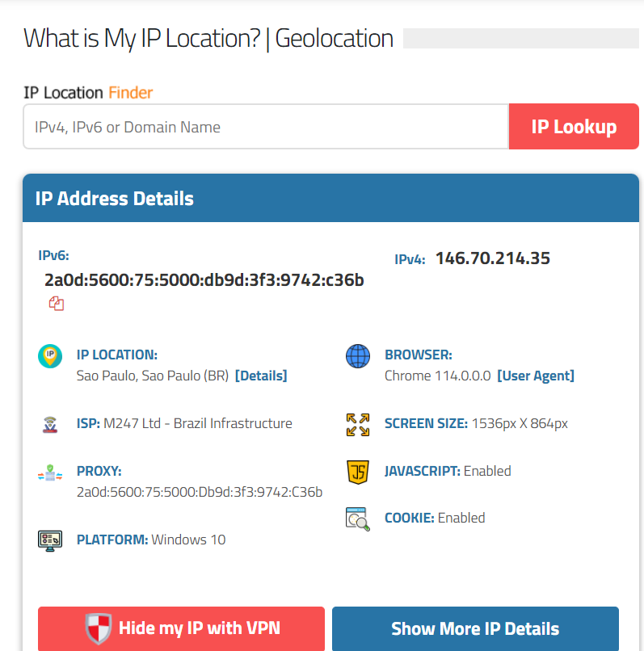Image resolution: width=644 pixels, height=651 pixels.
Task: Open the location Details link
Action: (261, 376)
